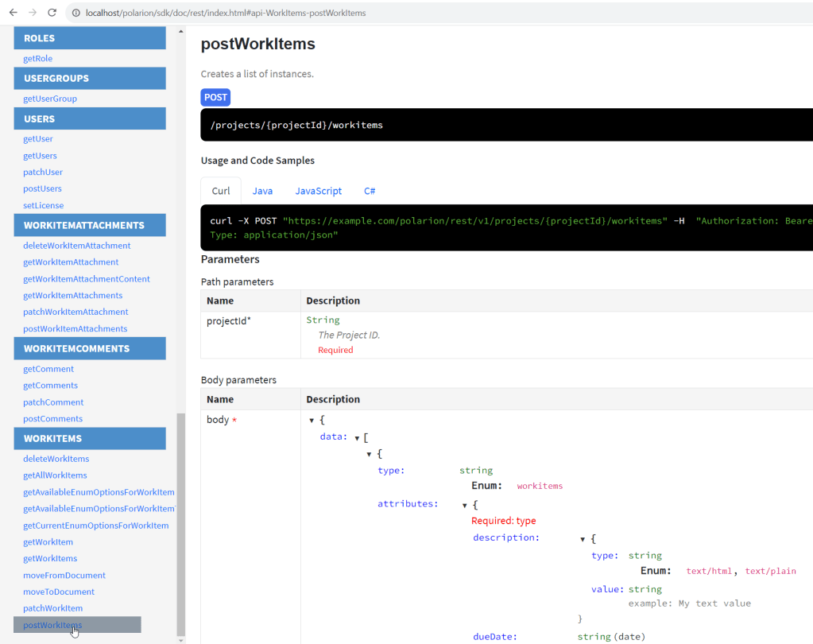Switch to the JavaScript code sample tab
The width and height of the screenshot is (813, 644).
coord(318,191)
